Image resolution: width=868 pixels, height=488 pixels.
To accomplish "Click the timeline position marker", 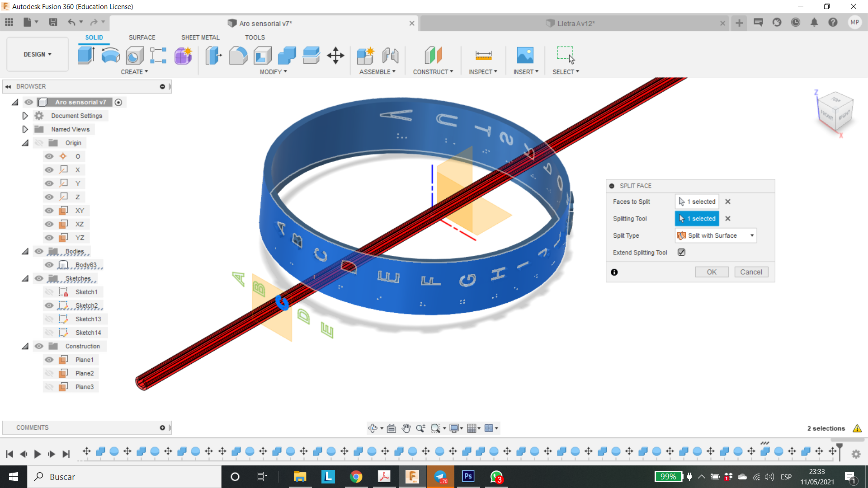I will (x=840, y=452).
